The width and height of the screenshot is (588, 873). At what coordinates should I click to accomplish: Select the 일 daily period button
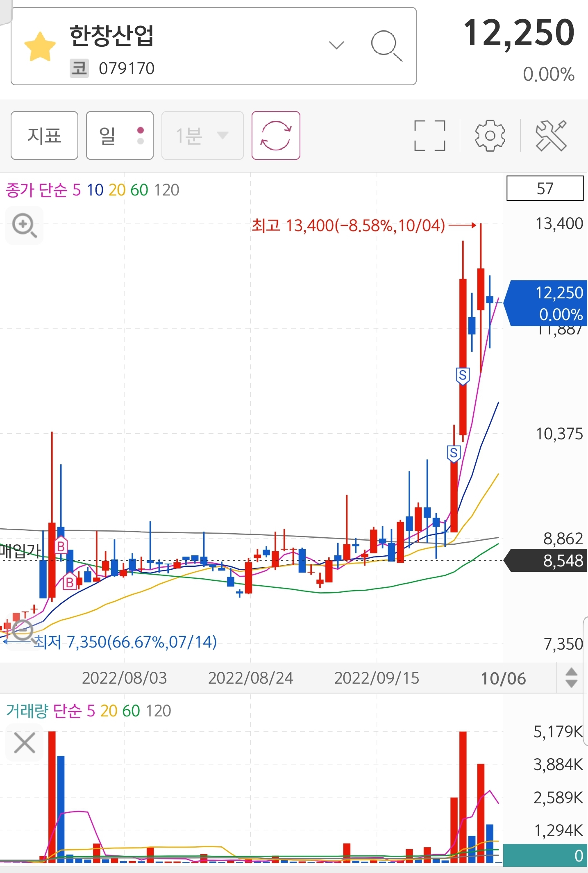tap(120, 135)
